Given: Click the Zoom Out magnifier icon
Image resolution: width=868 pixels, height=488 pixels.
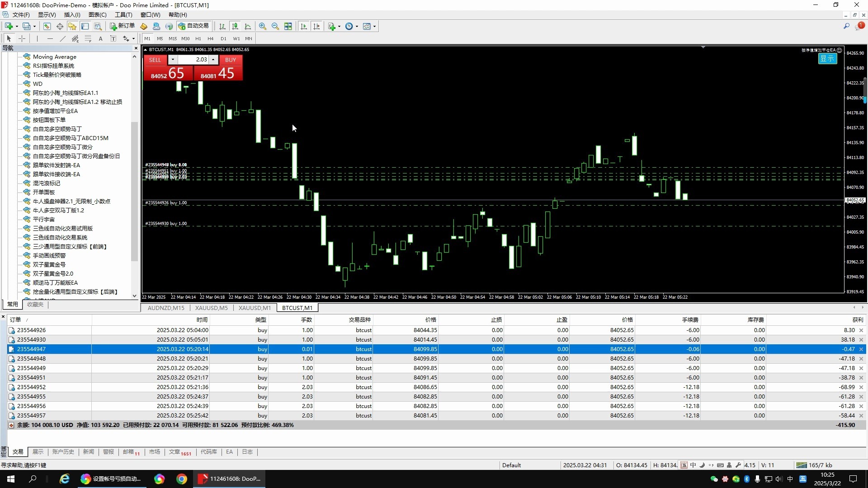Looking at the screenshot, I should tap(275, 26).
